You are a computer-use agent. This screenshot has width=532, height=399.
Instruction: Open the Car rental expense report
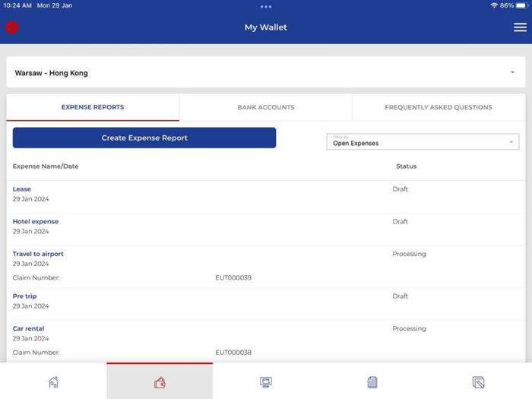click(x=29, y=328)
